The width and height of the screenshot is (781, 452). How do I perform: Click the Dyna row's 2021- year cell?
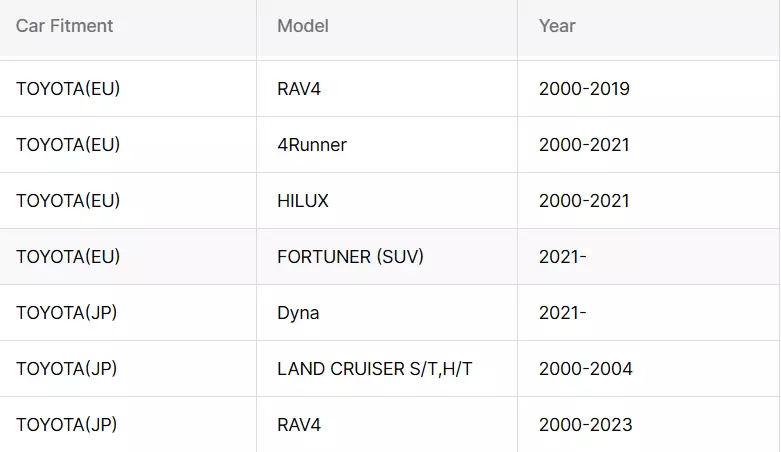coord(562,313)
